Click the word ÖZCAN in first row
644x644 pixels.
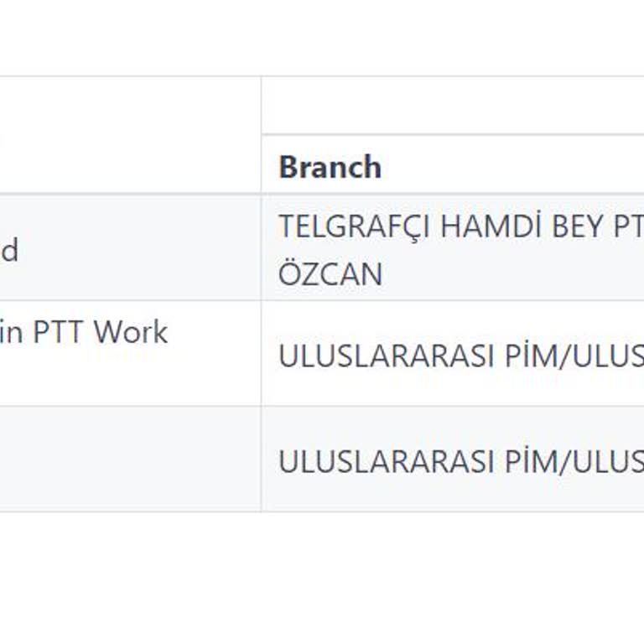(x=330, y=274)
